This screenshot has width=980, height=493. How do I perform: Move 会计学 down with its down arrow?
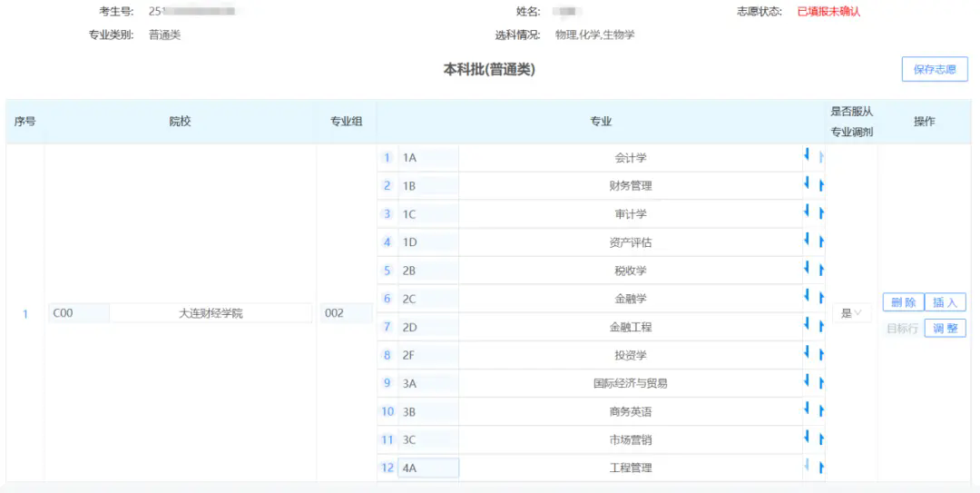click(807, 154)
